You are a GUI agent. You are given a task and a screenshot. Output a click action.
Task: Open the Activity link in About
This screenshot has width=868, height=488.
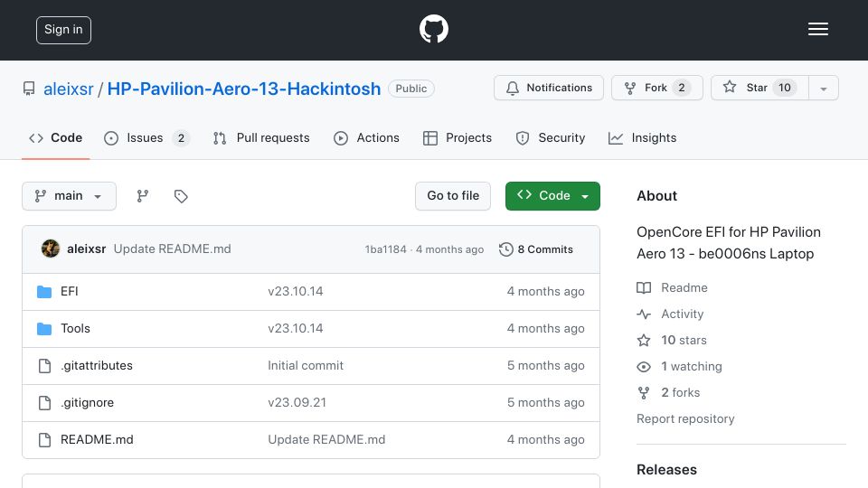[670, 314]
